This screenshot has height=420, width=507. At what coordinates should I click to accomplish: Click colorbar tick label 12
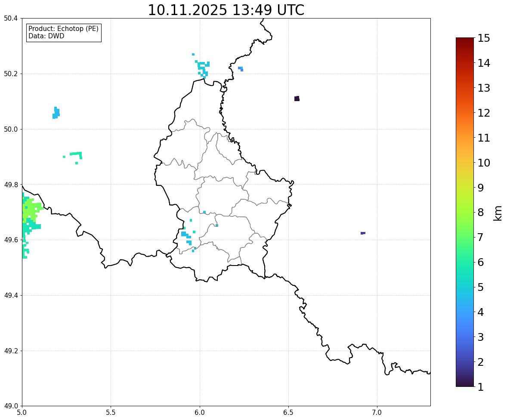484,113
